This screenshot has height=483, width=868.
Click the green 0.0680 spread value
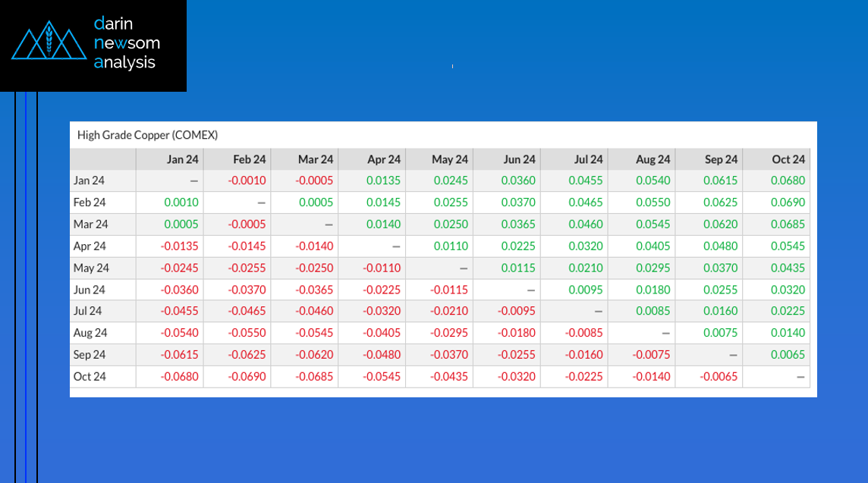(788, 180)
